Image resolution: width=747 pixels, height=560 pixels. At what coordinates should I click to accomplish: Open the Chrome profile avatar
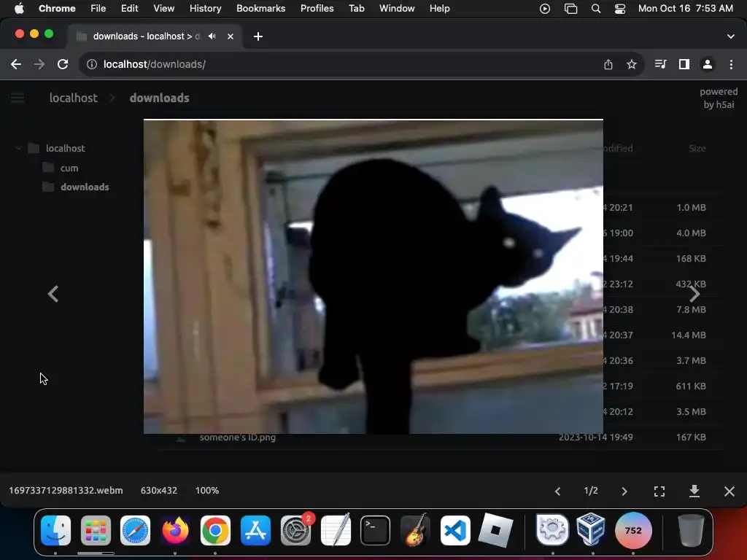coord(708,64)
